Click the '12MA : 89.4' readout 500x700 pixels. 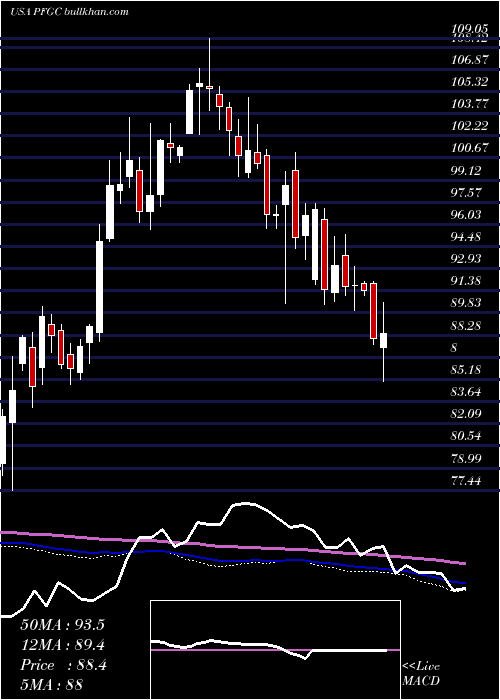pyautogui.click(x=62, y=645)
